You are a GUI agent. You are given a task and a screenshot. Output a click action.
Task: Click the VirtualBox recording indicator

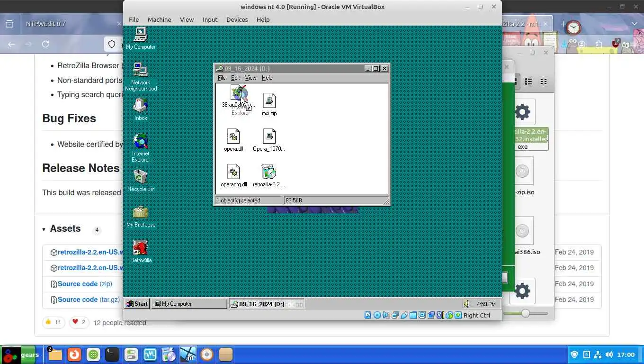click(431, 315)
